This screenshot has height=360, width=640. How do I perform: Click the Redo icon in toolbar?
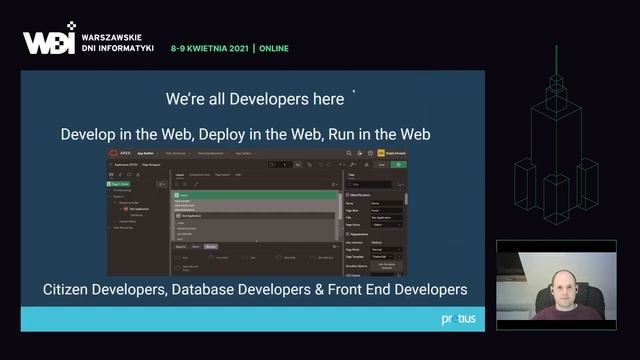[x=329, y=164]
